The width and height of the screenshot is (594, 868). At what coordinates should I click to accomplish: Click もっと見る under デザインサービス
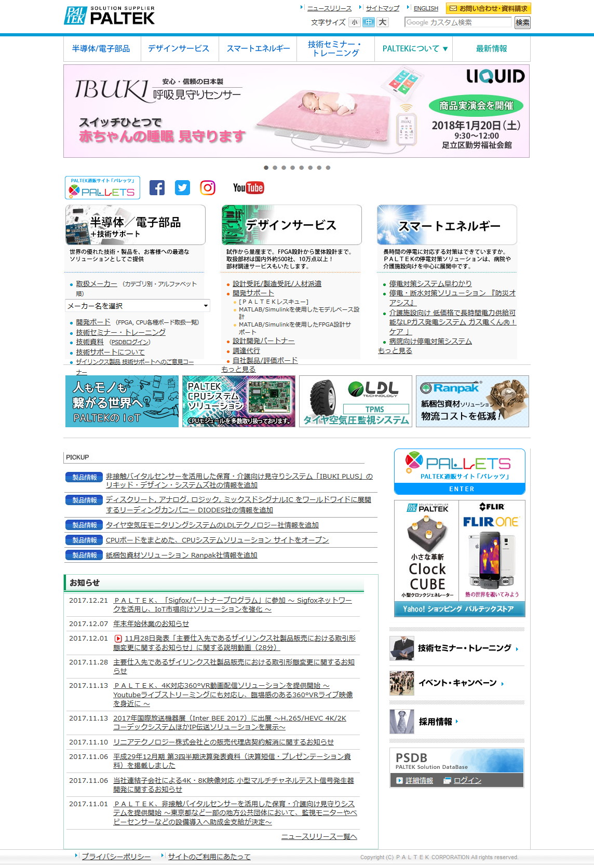(x=238, y=370)
